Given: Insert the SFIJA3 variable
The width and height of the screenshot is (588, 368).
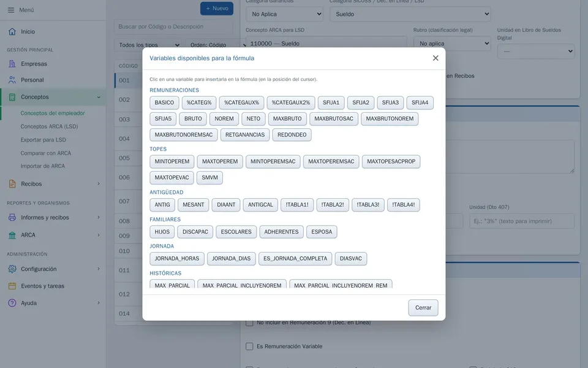Looking at the screenshot, I should tap(390, 102).
